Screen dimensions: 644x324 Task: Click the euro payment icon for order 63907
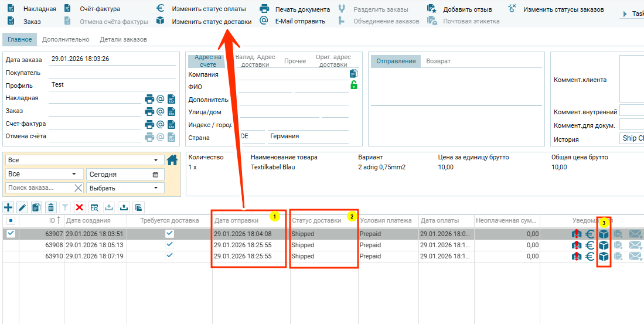point(590,234)
